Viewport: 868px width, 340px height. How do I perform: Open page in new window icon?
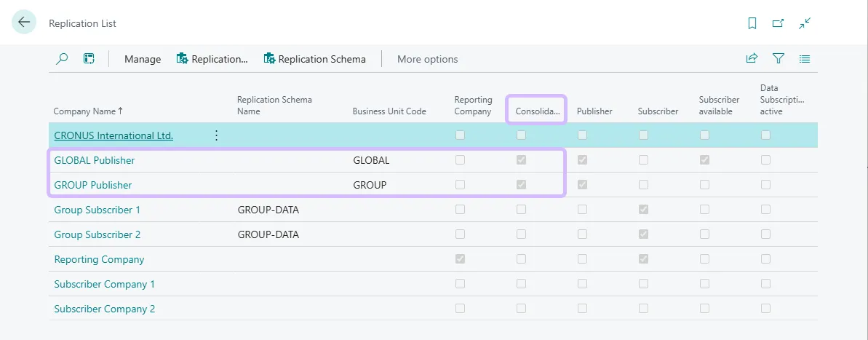click(x=779, y=23)
